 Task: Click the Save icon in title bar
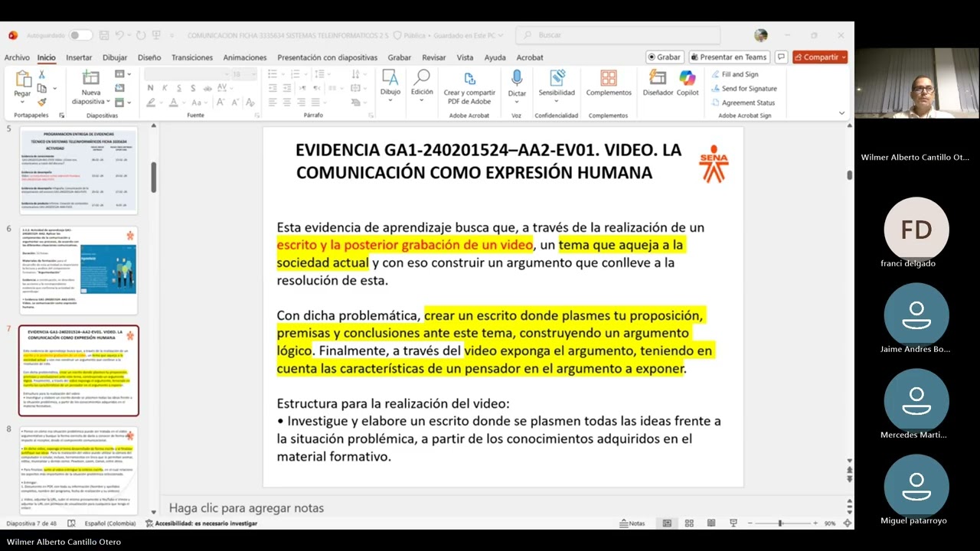(105, 35)
